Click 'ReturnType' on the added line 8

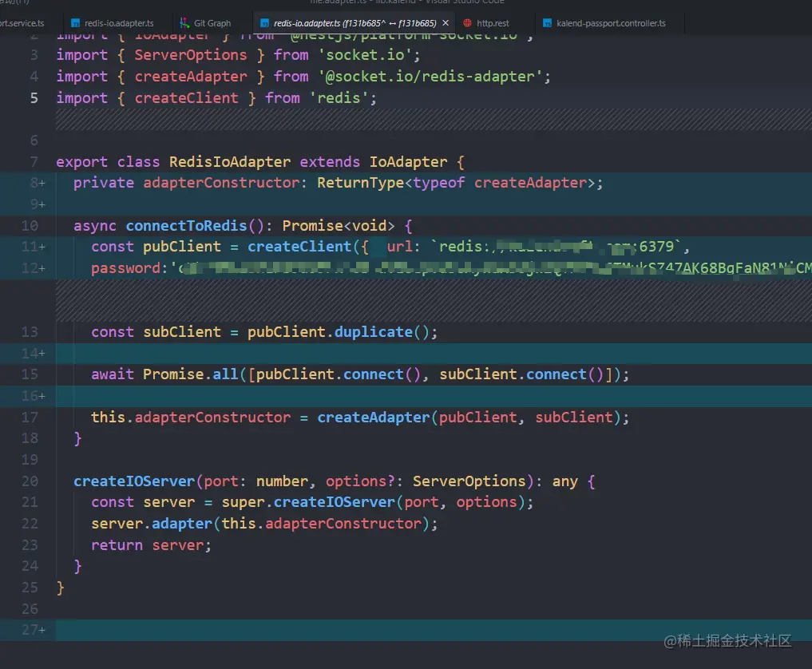pos(360,183)
